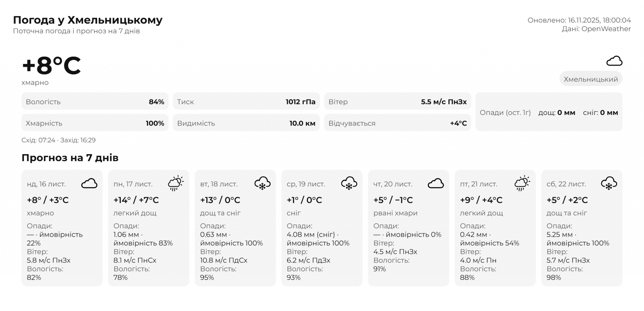Click the light rain icon for Monday 17 лист.
The height and width of the screenshot is (311, 644).
176,184
